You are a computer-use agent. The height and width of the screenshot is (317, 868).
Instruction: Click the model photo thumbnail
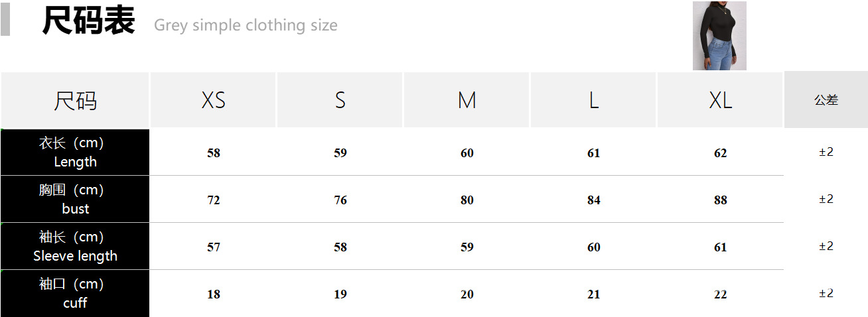pos(719,36)
